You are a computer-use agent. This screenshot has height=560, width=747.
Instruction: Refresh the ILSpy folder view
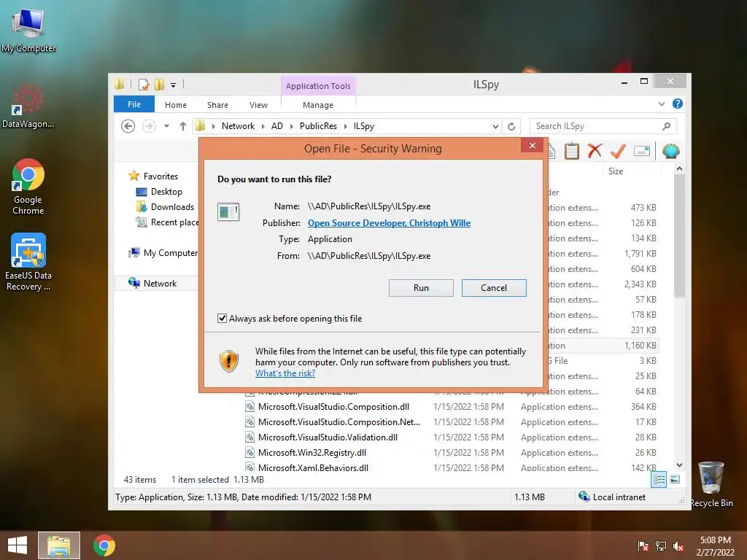[x=511, y=126]
